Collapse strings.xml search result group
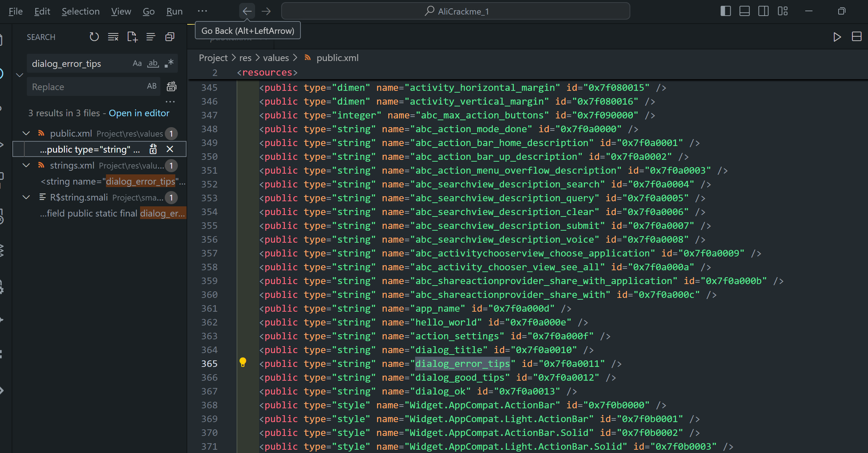Screen dimensions: 868x453 pos(26,165)
